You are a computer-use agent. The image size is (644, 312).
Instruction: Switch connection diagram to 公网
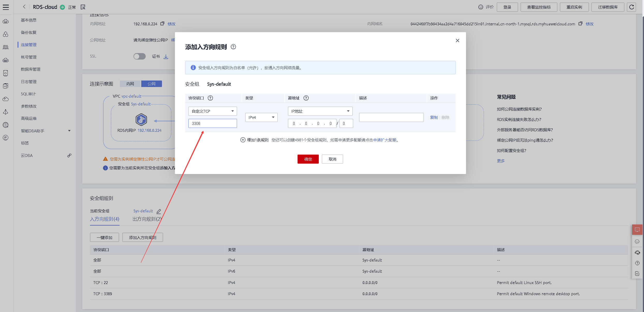152,84
